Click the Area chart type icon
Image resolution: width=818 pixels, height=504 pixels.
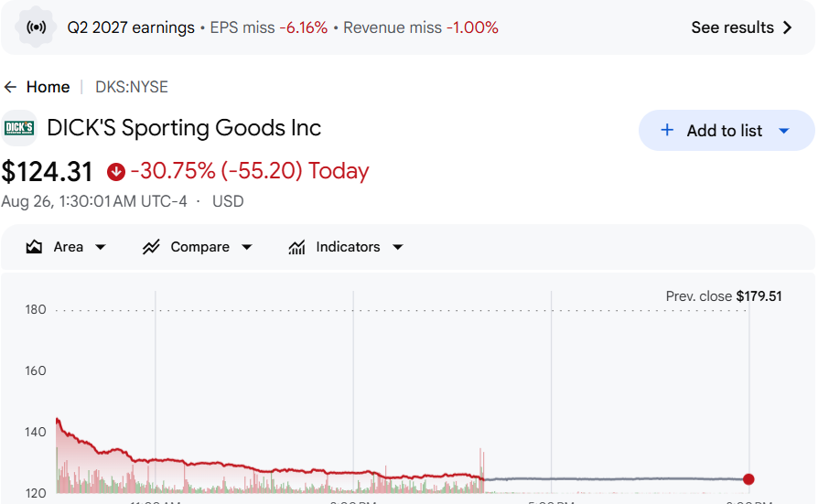click(34, 247)
